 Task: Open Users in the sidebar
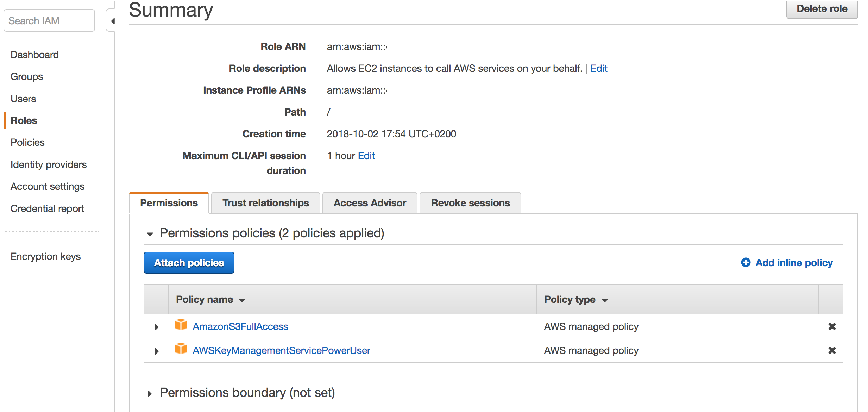23,99
